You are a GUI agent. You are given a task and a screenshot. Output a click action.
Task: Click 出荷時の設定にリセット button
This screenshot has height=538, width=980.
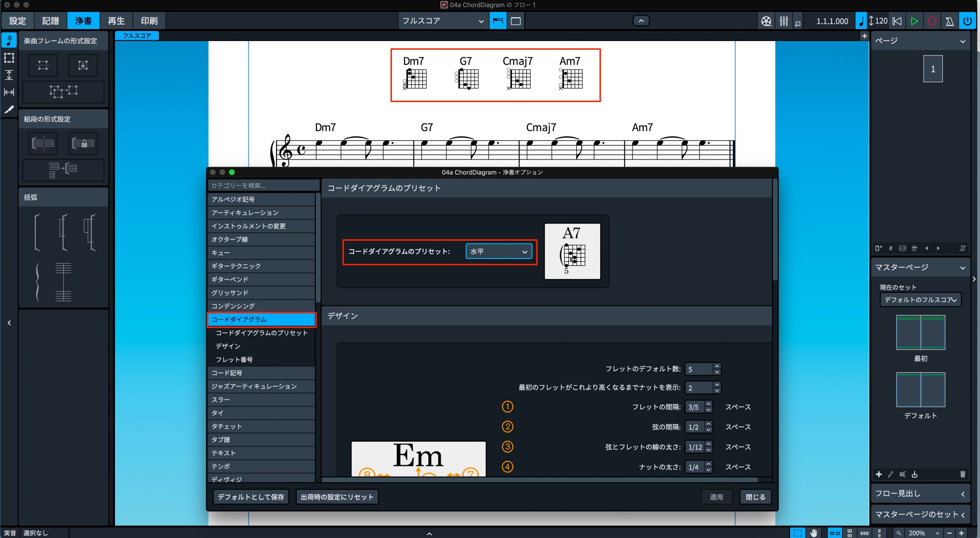(x=337, y=497)
